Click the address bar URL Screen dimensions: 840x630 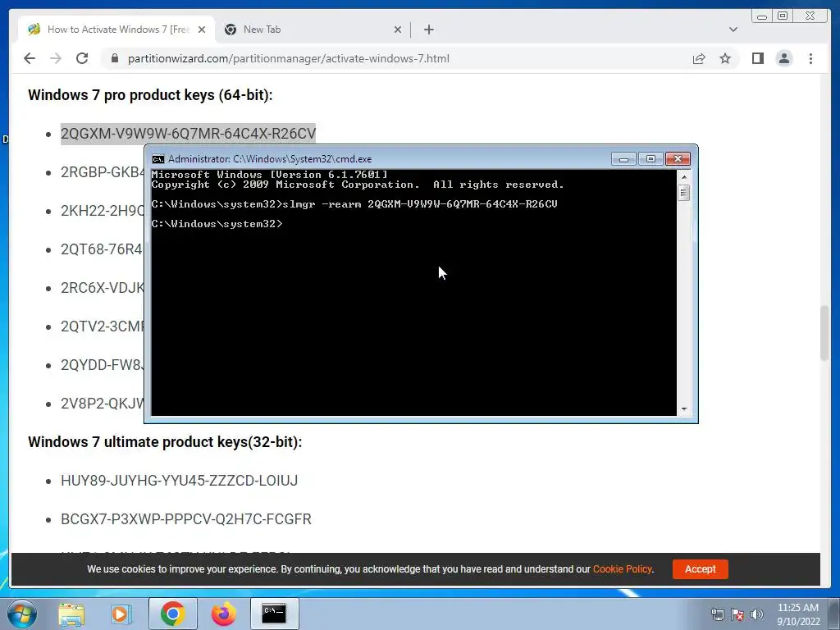tap(288, 58)
